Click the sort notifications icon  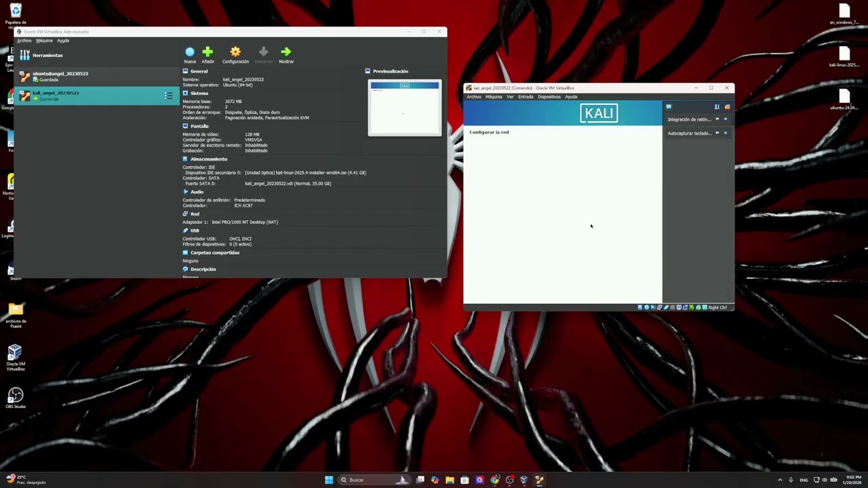[x=717, y=106]
